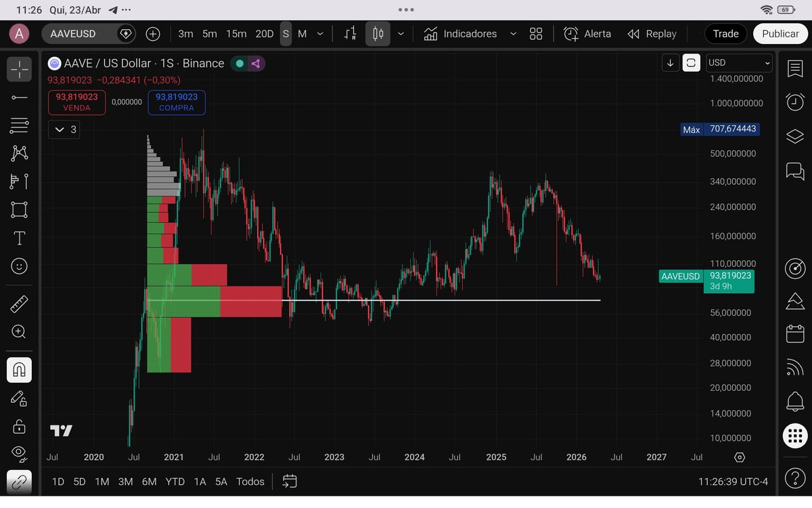
Task: Open the mountain peaks panel icon
Action: pyautogui.click(x=795, y=301)
